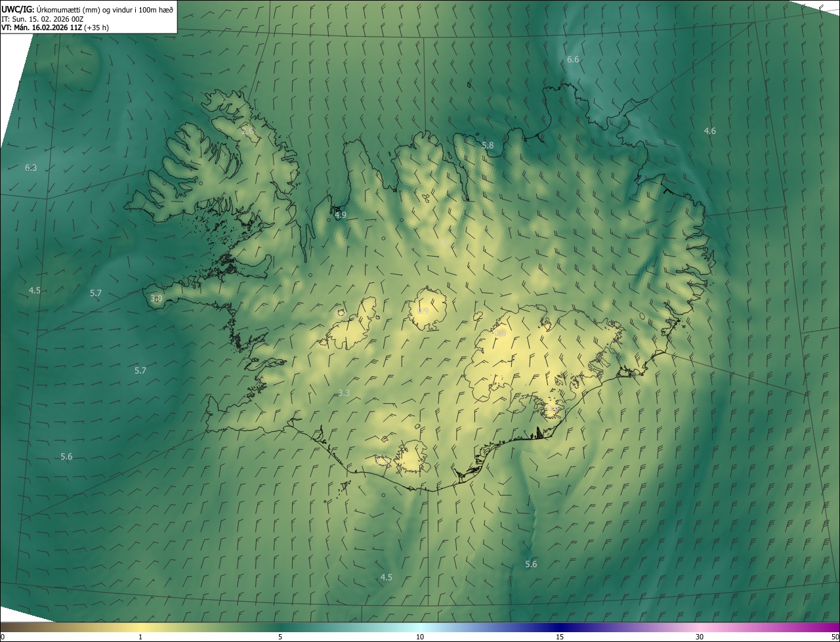Click the 0.8 value label on Vatnajökull glacier
The height and width of the screenshot is (642, 840).
(501, 334)
